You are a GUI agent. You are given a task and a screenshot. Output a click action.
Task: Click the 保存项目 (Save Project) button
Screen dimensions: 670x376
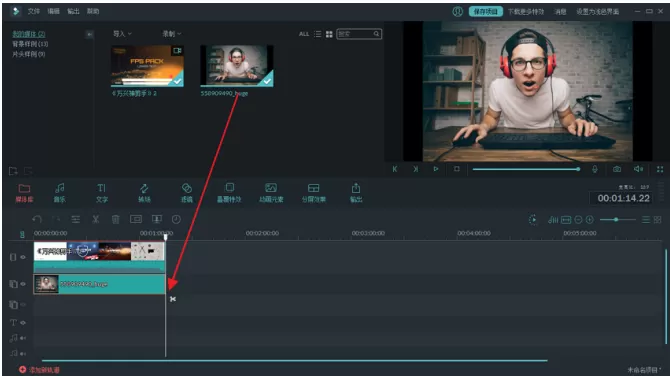(x=485, y=12)
